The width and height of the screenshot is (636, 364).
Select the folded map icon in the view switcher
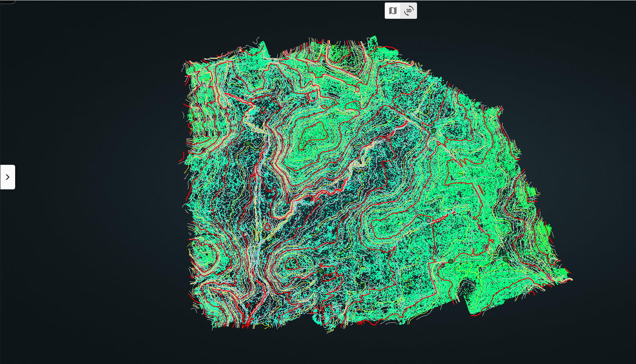pyautogui.click(x=392, y=11)
